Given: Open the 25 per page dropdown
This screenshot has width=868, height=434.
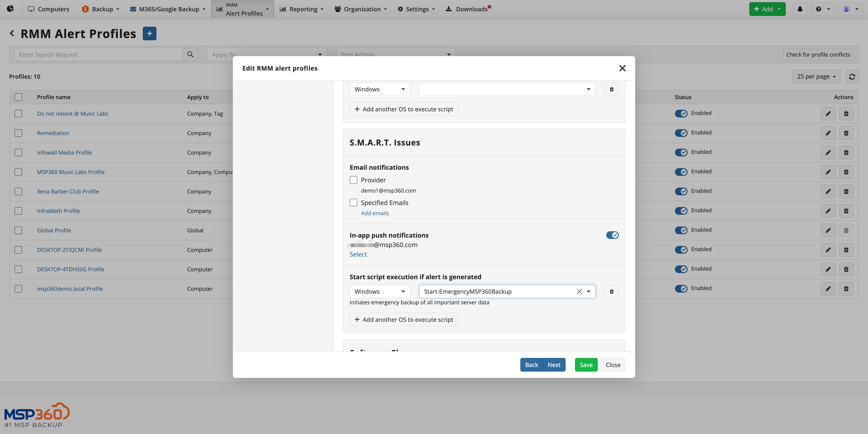Looking at the screenshot, I should coord(816,76).
